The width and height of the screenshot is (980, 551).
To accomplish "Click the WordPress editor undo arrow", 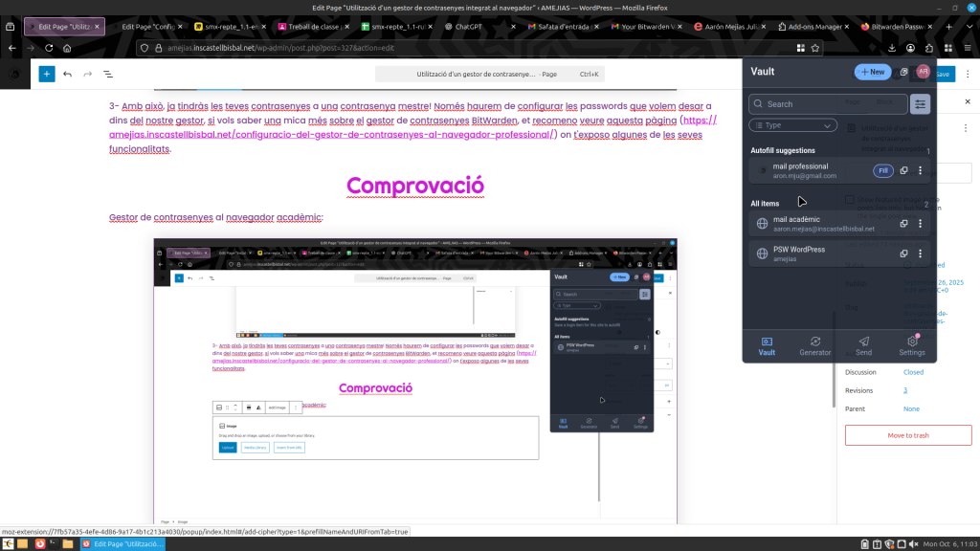I will [67, 73].
